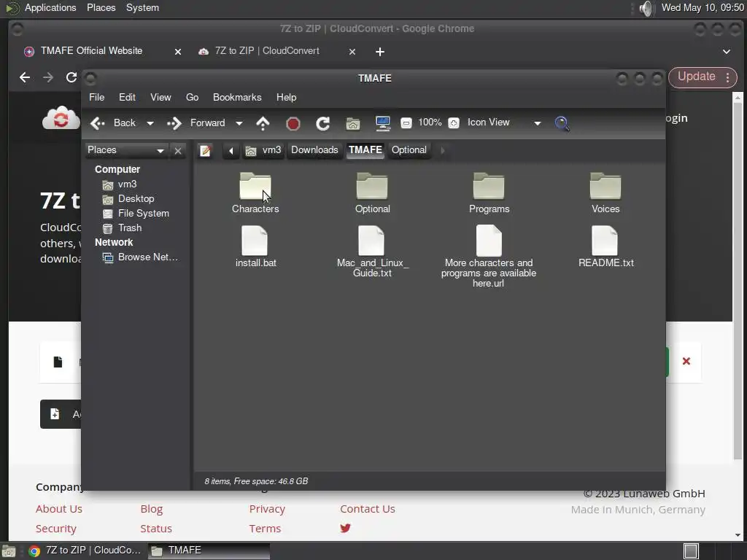Screen dimensions: 747x560
Task: Jump to Downloads in the path bar
Action: pos(314,150)
